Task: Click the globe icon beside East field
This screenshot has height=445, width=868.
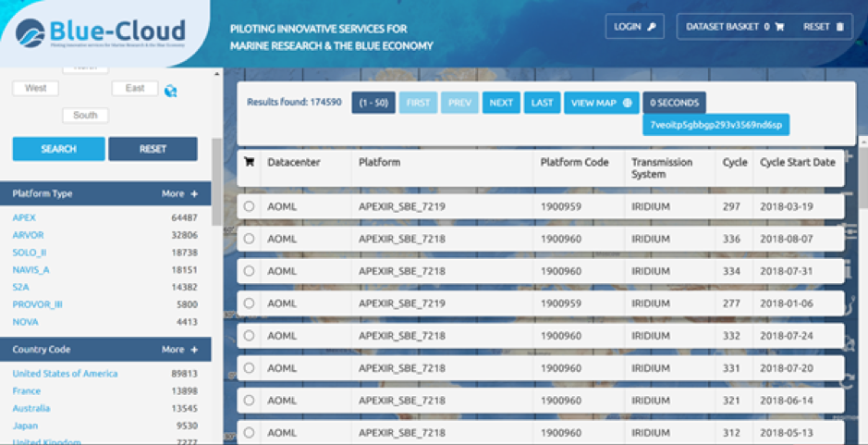Action: click(170, 91)
